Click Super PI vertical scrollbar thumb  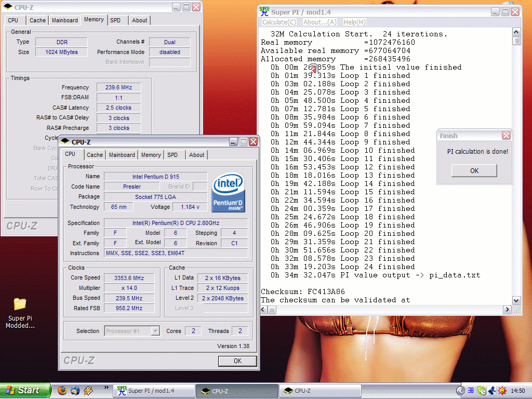pos(516,41)
